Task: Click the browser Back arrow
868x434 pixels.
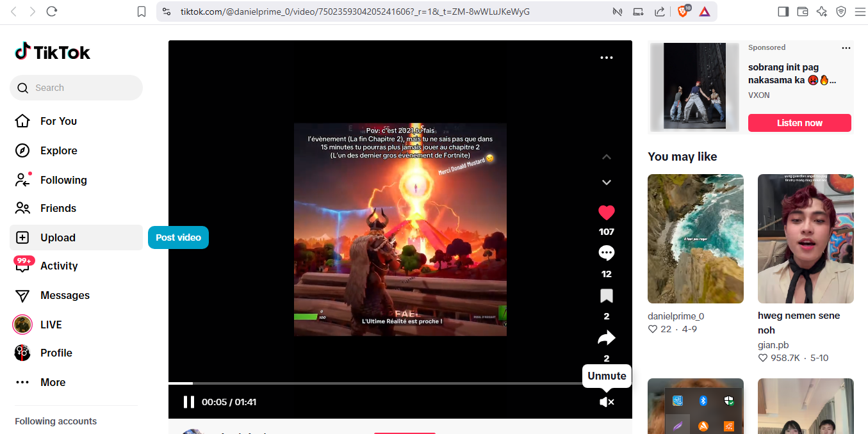Action: (13, 12)
